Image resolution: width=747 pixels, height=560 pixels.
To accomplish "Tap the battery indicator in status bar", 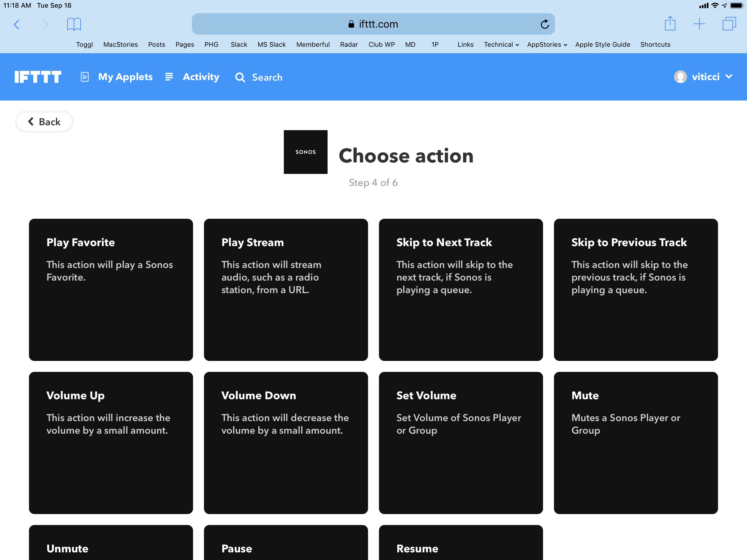I will tap(737, 5).
